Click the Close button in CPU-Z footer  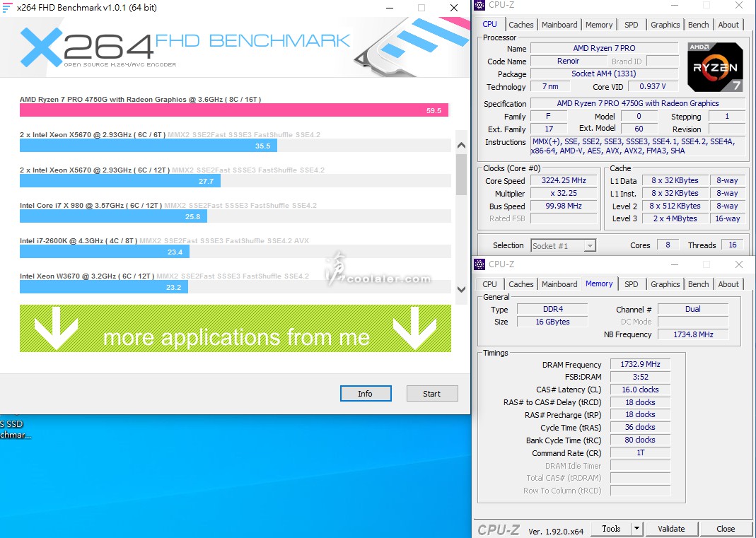(x=726, y=528)
